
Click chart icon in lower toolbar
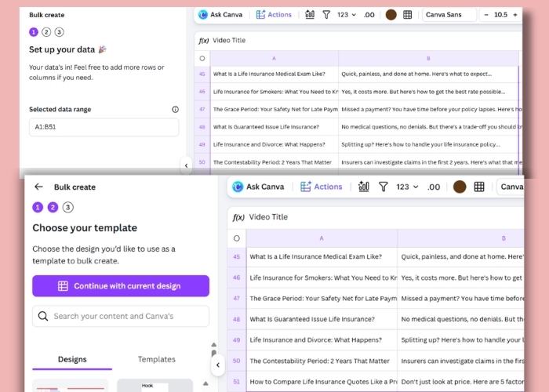tap(364, 187)
